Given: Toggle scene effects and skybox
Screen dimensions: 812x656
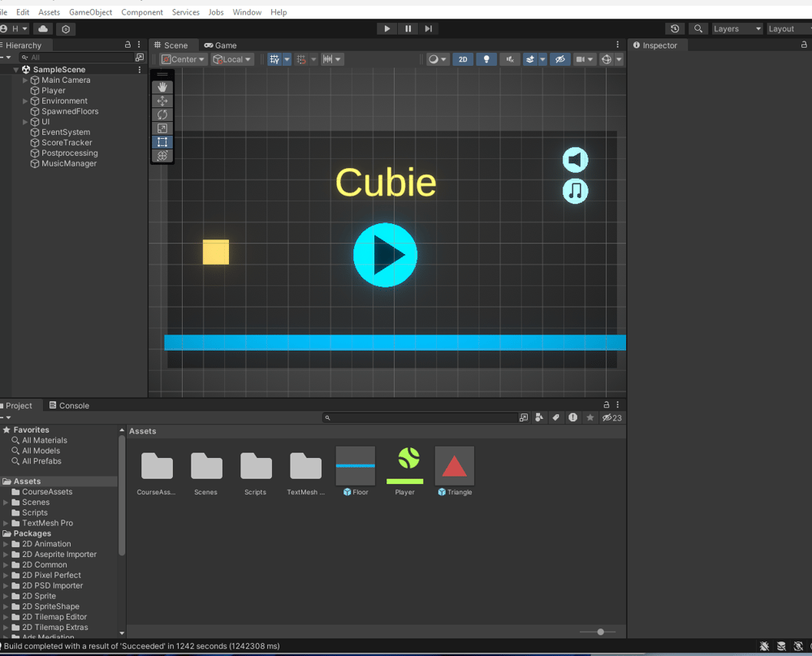Looking at the screenshot, I should (x=529, y=59).
